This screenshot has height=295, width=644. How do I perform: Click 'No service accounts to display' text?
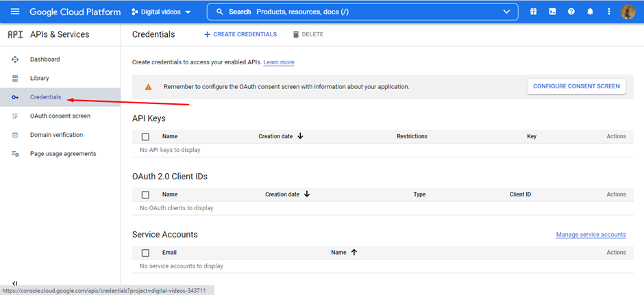coord(182,266)
